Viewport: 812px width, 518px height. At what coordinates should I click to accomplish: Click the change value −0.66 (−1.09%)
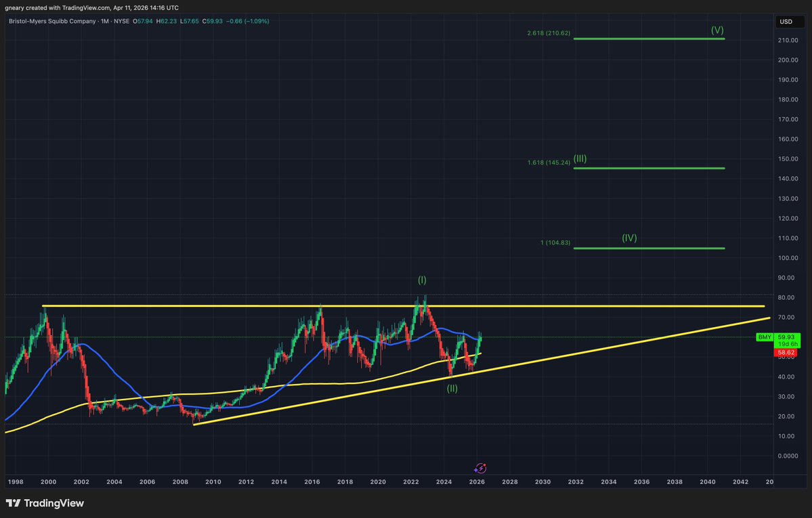pyautogui.click(x=248, y=21)
